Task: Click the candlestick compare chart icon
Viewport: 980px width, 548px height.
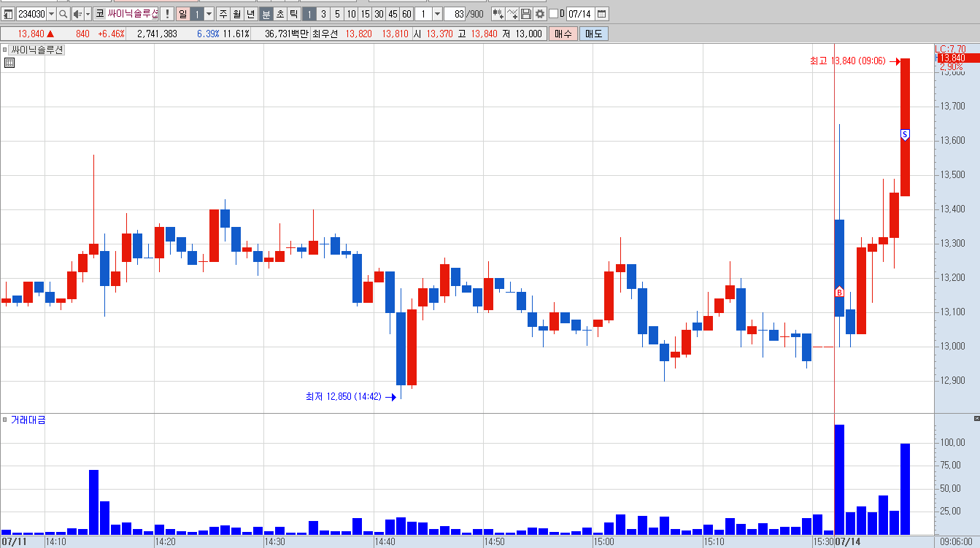Action: pos(498,14)
